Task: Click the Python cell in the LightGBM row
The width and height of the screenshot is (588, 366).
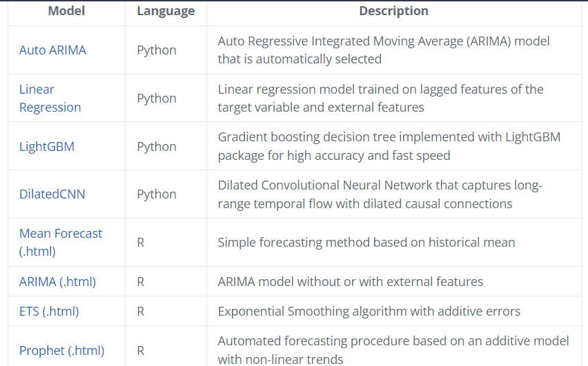Action: 157,146
